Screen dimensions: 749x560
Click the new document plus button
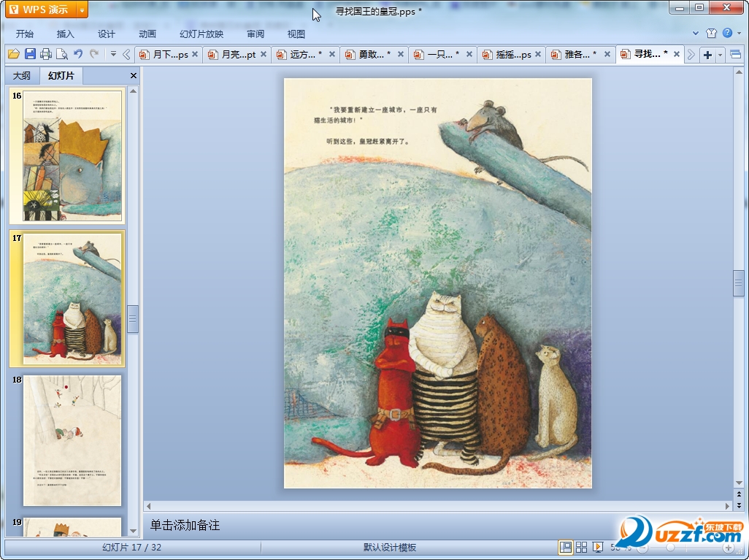point(707,55)
